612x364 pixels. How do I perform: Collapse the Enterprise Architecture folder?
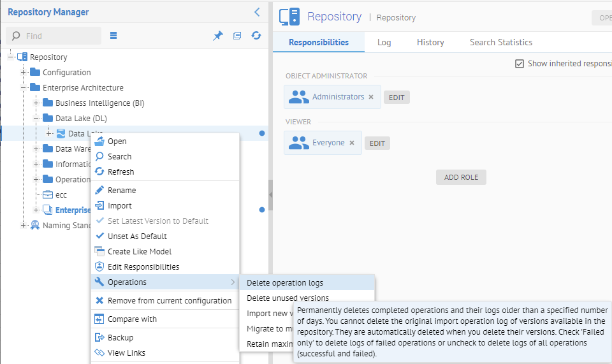[x=24, y=88]
